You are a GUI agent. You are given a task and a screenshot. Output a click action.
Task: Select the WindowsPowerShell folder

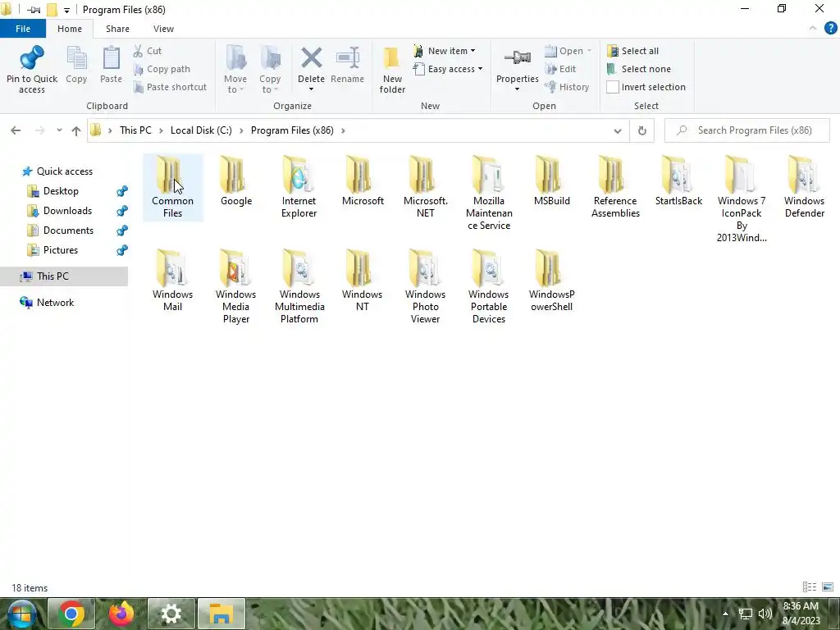(x=552, y=281)
